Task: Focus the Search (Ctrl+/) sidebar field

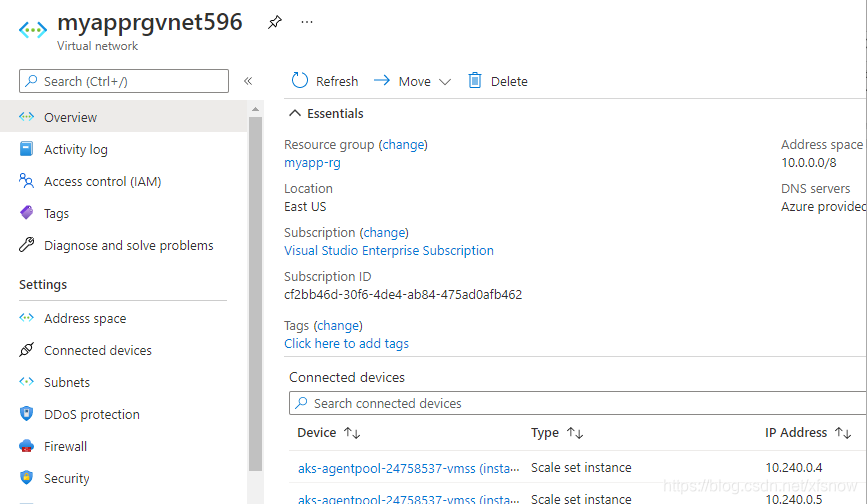Action: [124, 81]
